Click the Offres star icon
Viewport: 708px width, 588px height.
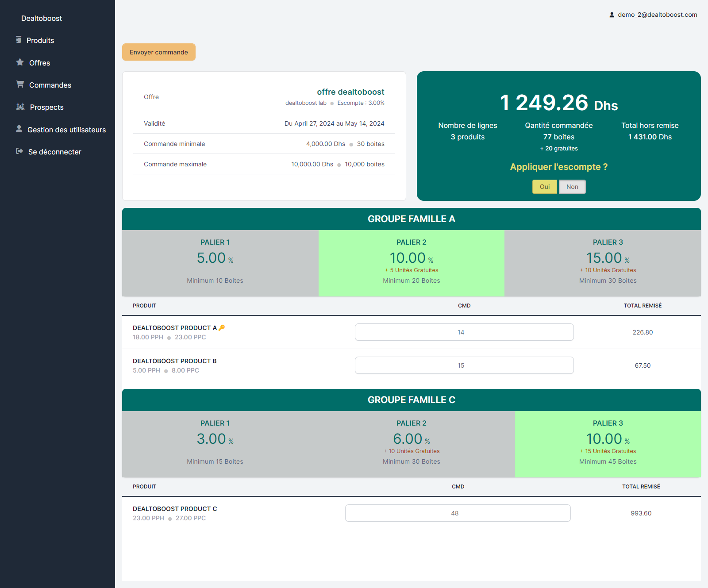coord(20,62)
